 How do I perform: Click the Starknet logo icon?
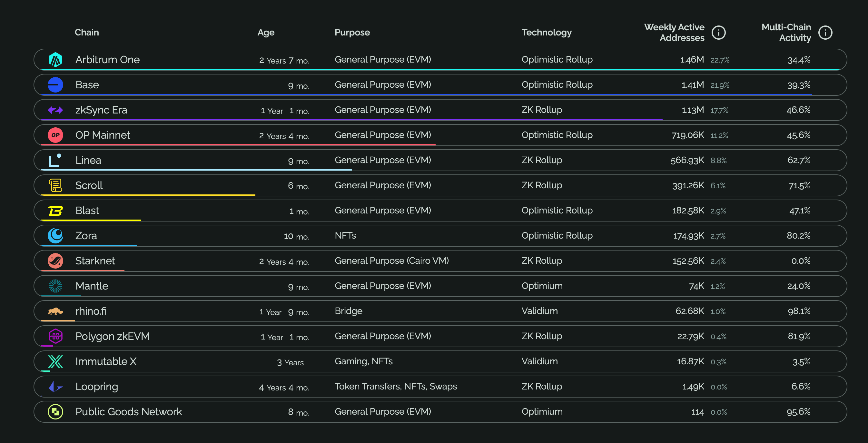[x=55, y=261]
